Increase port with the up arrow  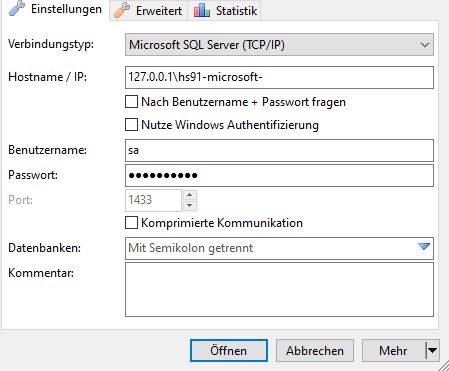[190, 195]
